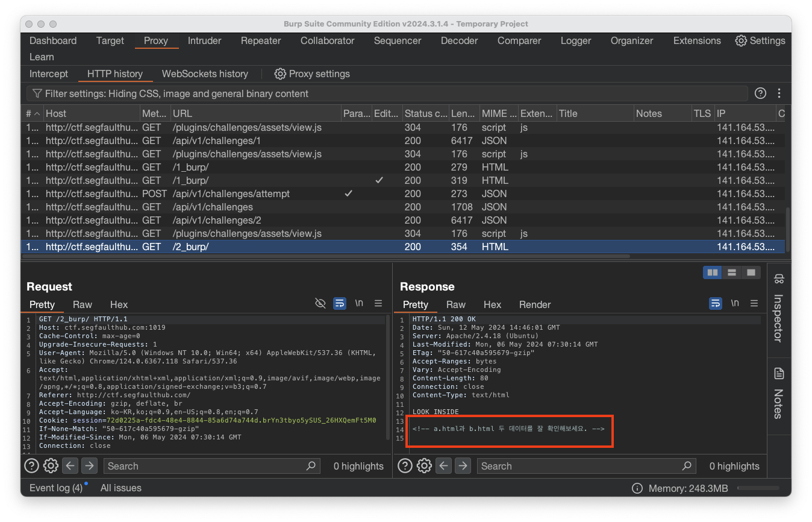The image size is (812, 522).
Task: Open the Extensions tab
Action: click(697, 41)
